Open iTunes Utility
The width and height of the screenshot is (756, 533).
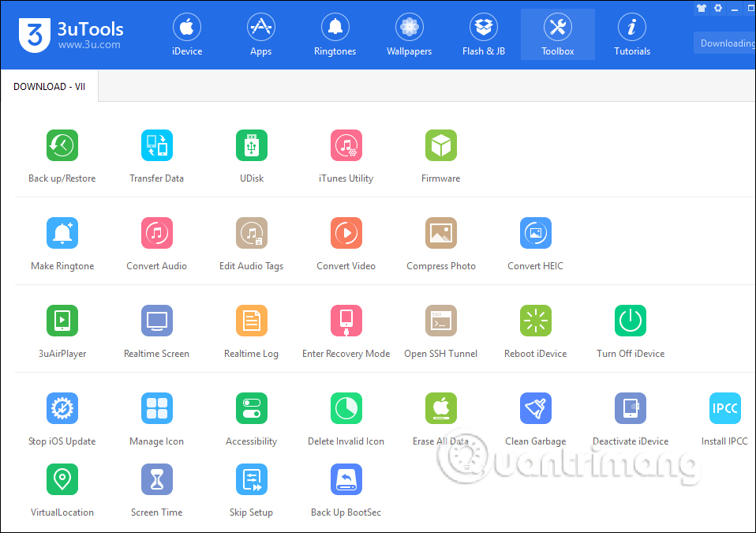click(x=346, y=145)
